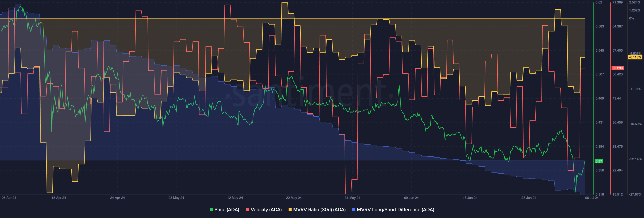Select the 31 May 24 date label
Screen dimensions: 644x218
pyautogui.click(x=352, y=198)
